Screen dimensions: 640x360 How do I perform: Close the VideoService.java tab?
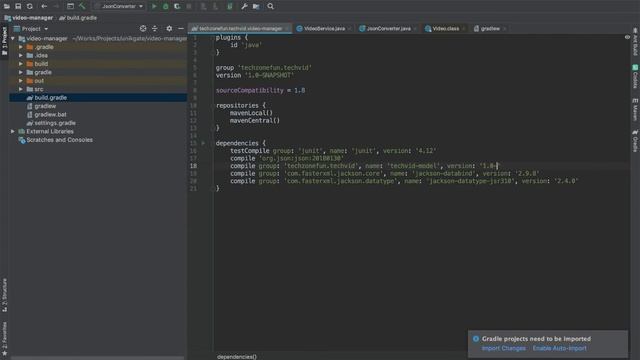(x=349, y=29)
